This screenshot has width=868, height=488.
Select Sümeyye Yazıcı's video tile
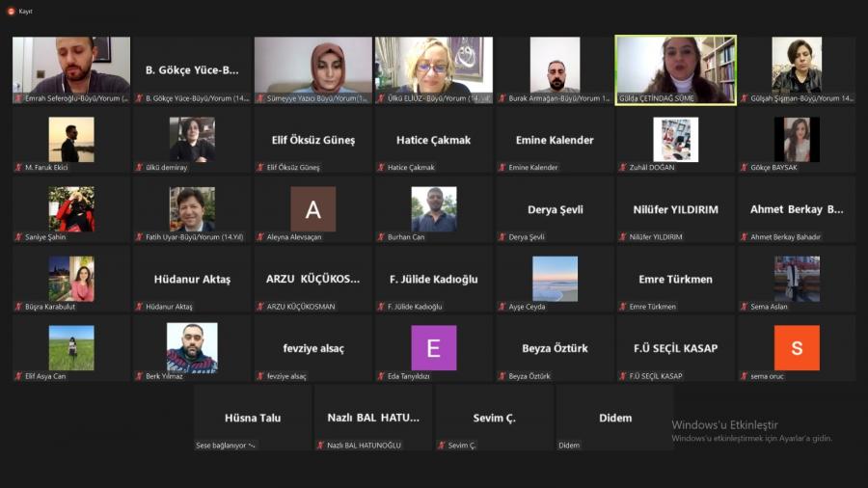(x=312, y=66)
